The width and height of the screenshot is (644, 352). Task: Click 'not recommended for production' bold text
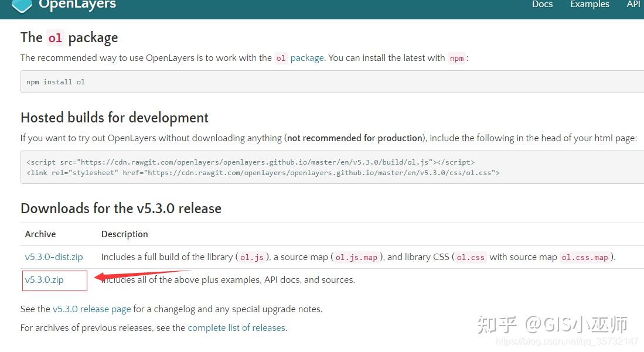click(x=355, y=138)
